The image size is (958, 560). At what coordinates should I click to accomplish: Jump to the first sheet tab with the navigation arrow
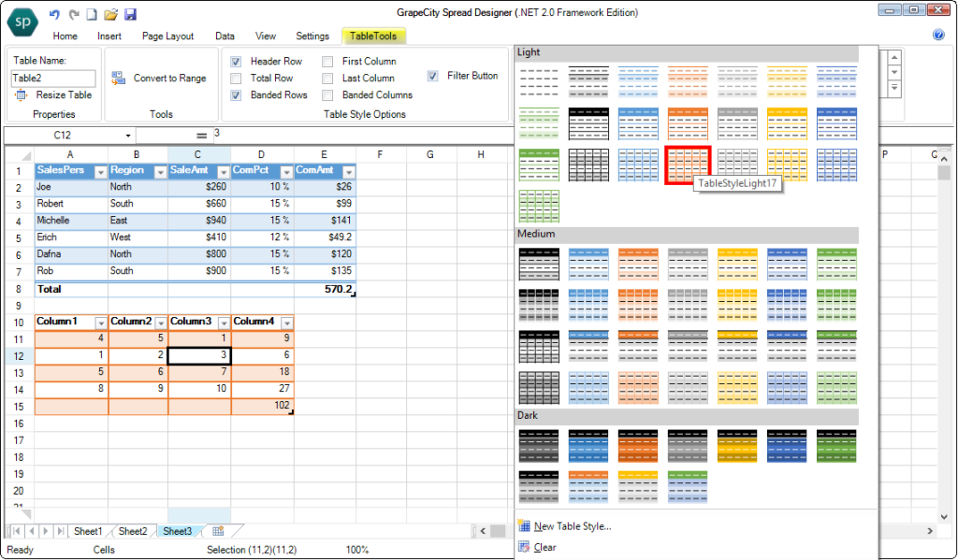click(x=17, y=531)
